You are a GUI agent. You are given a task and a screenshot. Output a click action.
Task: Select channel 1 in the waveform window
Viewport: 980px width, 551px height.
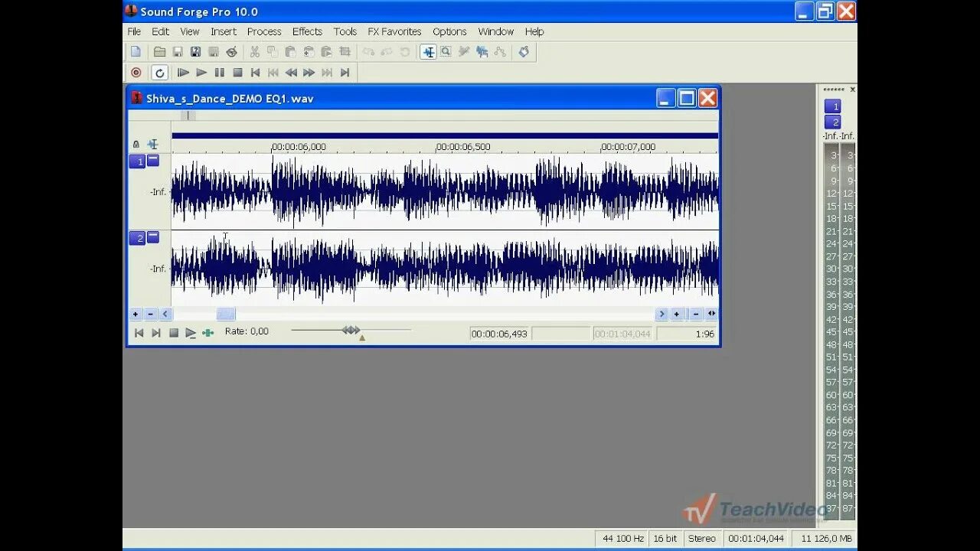tap(137, 161)
